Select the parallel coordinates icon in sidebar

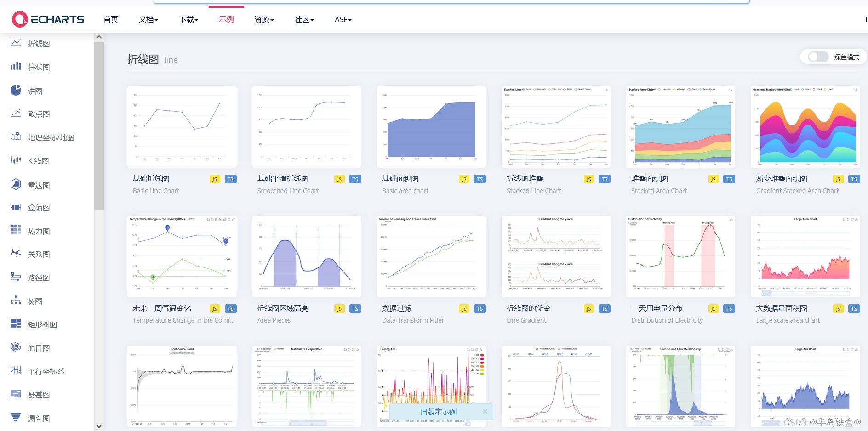pyautogui.click(x=16, y=370)
